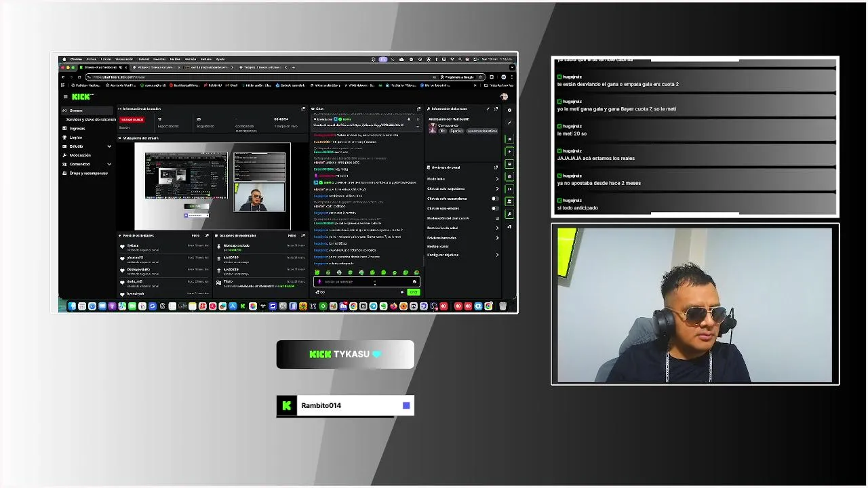Open Servidor y clave de retransmisión
This screenshot has height=488, width=868.
pyautogui.click(x=91, y=119)
